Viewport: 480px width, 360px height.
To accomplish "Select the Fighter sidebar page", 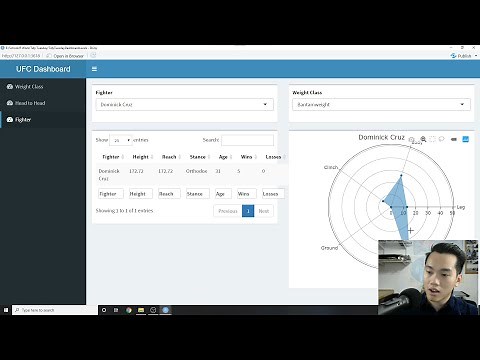I will [43, 119].
